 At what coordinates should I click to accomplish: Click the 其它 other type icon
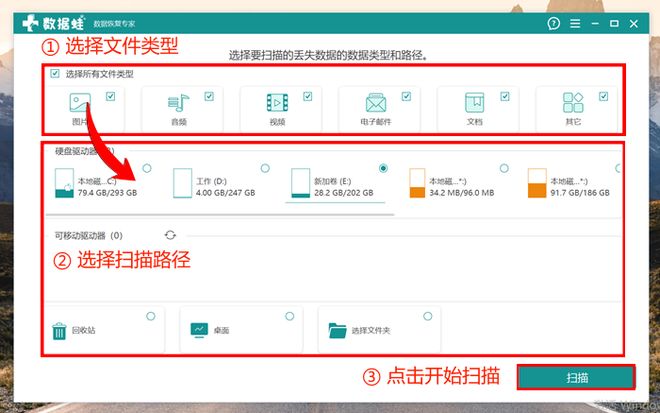tap(573, 103)
